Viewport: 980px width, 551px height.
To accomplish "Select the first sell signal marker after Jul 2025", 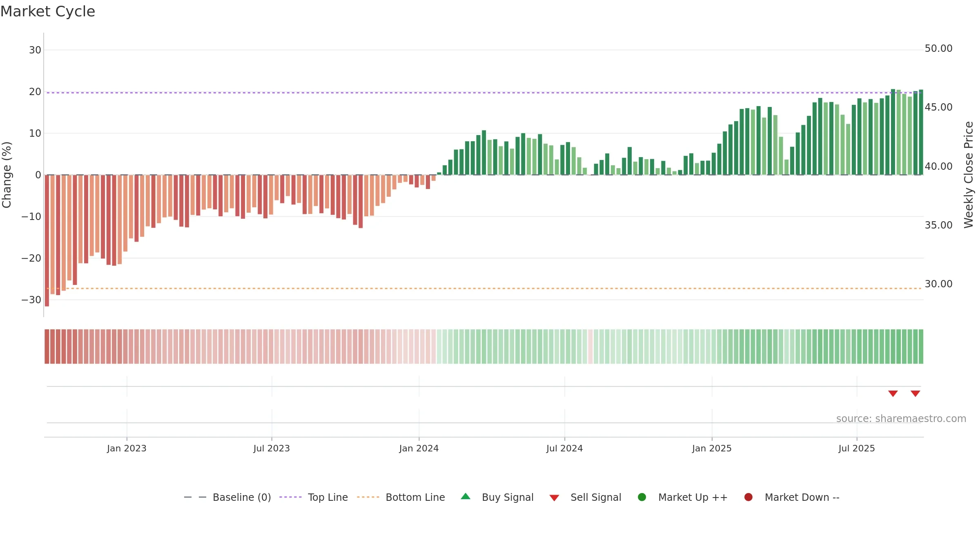I will [x=893, y=393].
